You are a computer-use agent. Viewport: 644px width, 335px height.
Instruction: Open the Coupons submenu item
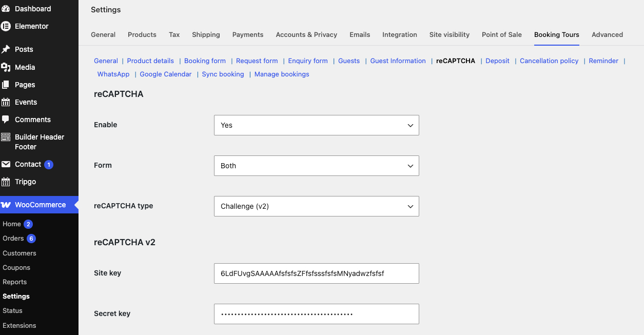(16, 267)
